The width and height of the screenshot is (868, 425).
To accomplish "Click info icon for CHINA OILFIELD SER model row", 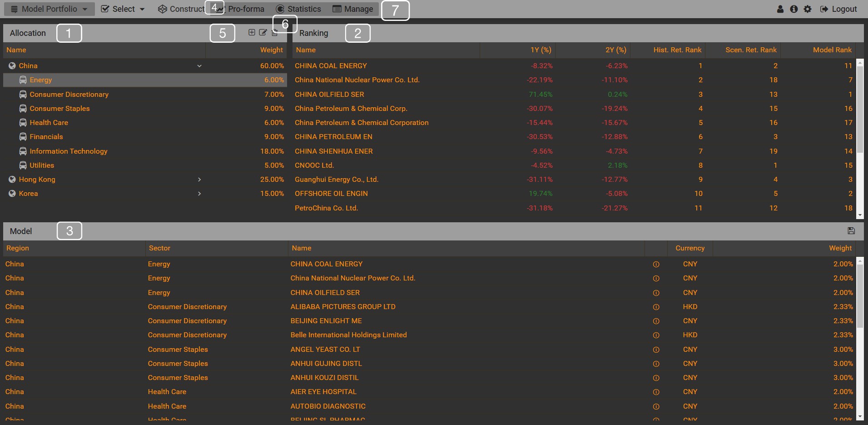I will 656,293.
